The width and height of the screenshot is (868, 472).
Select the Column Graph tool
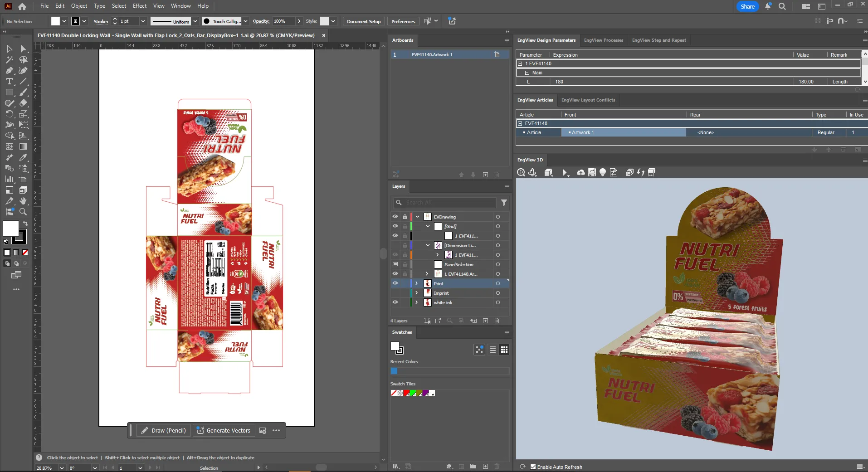[x=9, y=179]
